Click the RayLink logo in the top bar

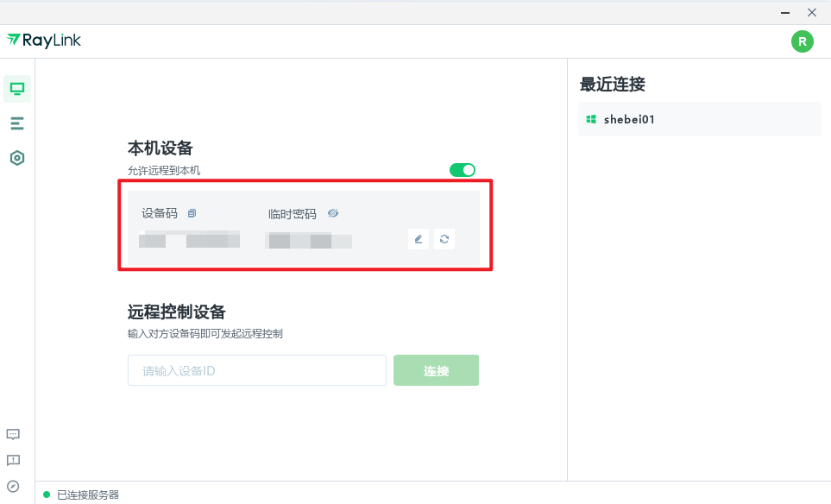[x=43, y=40]
